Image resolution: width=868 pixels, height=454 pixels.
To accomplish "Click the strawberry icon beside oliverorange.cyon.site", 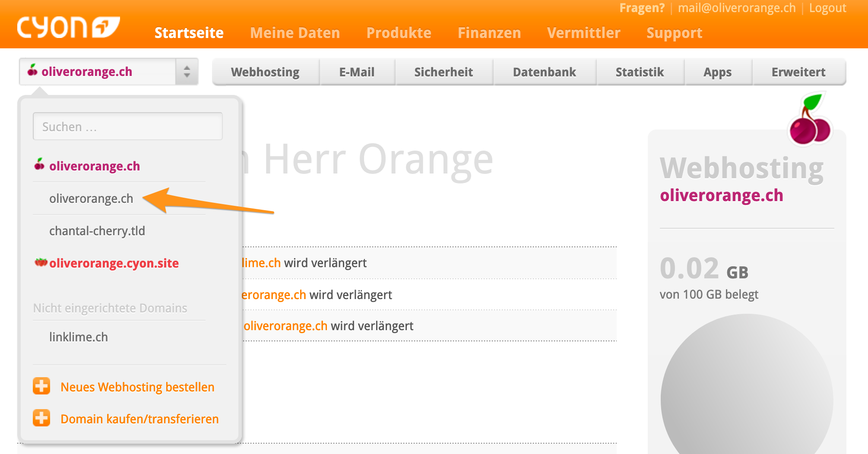I will tap(41, 262).
